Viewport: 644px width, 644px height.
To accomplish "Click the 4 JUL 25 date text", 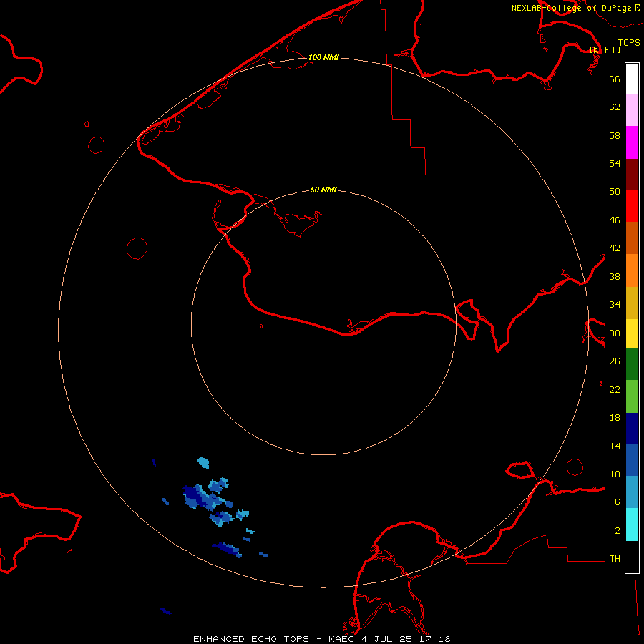I will 386,639.
